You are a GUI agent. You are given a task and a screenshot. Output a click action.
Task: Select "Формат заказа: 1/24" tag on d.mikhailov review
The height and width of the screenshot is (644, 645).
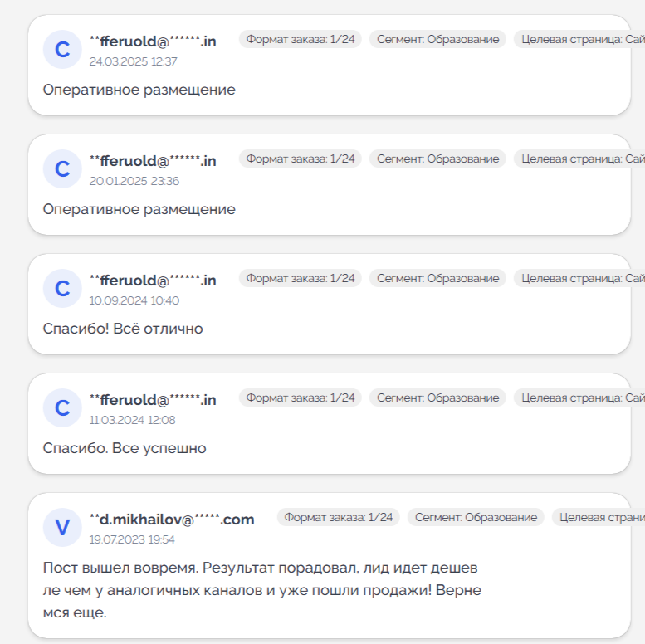point(339,517)
